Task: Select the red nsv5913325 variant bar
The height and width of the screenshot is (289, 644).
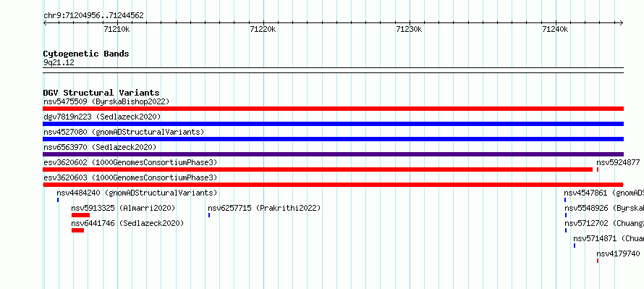Action: tap(80, 215)
